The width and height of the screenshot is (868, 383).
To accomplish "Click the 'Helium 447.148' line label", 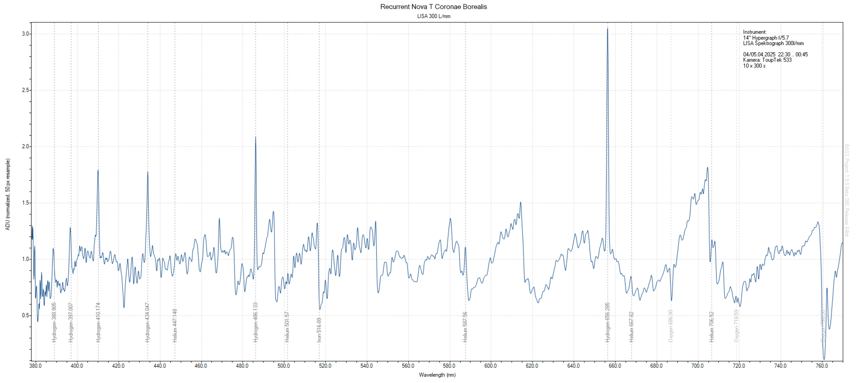I will tap(175, 325).
